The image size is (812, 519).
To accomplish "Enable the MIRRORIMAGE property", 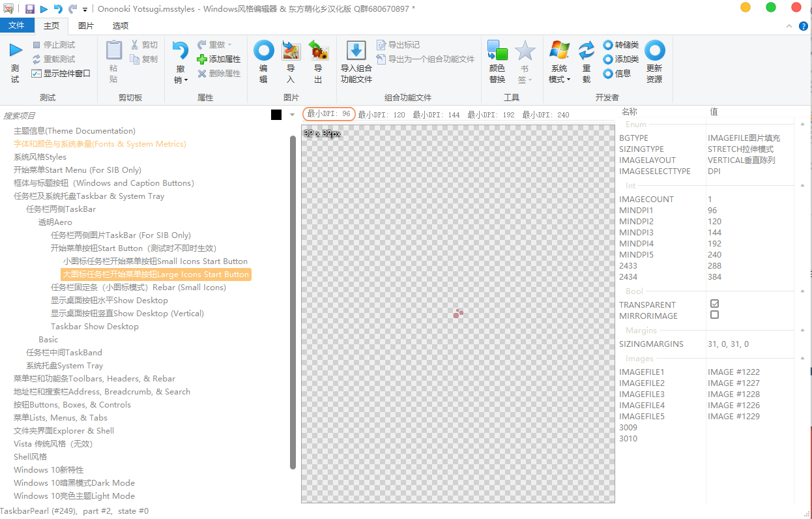I will (714, 315).
